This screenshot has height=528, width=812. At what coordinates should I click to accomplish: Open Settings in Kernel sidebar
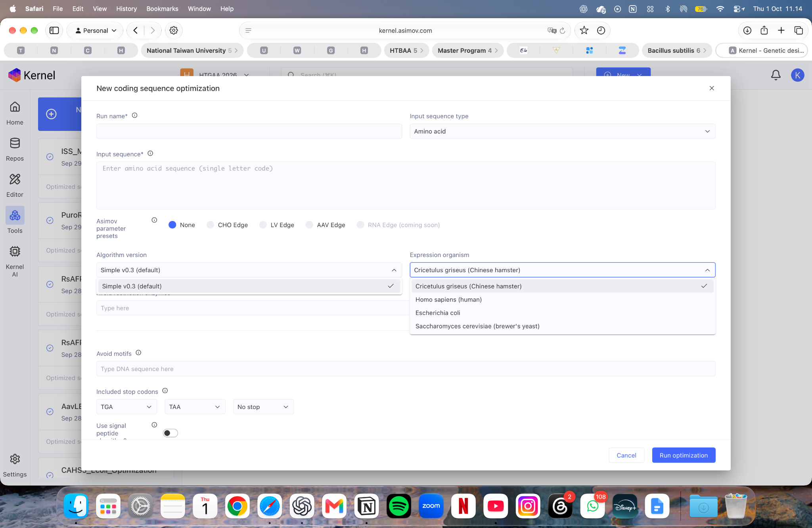(x=15, y=466)
